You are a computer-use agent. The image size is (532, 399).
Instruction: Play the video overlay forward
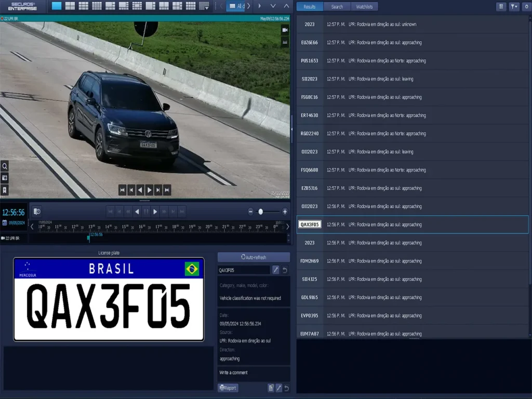click(149, 190)
